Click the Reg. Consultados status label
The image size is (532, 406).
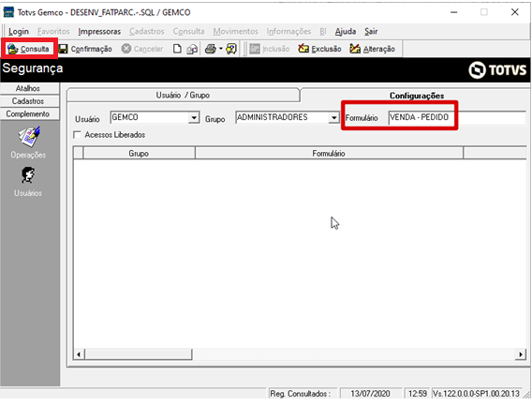(x=300, y=394)
